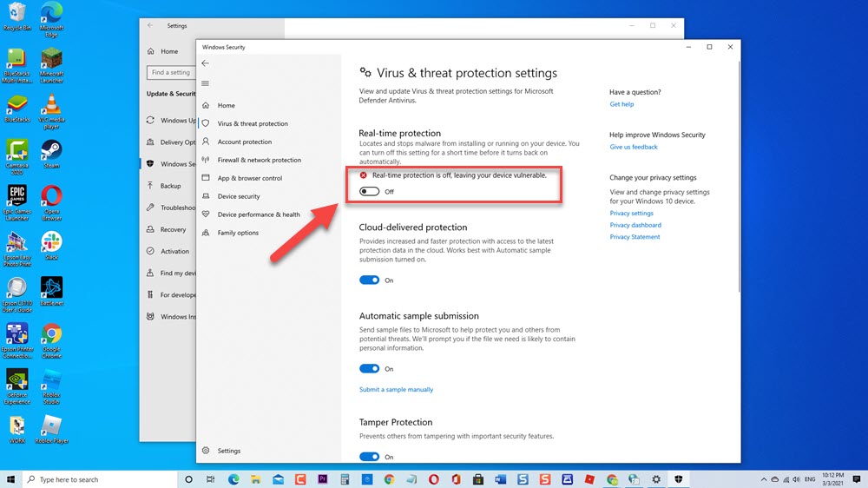Click the Recovery icon in Settings window
This screenshot has height=488, width=868.
coord(150,229)
